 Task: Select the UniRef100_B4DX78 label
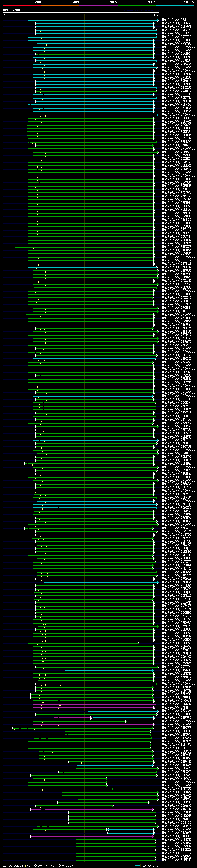pyautogui.click(x=177, y=247)
